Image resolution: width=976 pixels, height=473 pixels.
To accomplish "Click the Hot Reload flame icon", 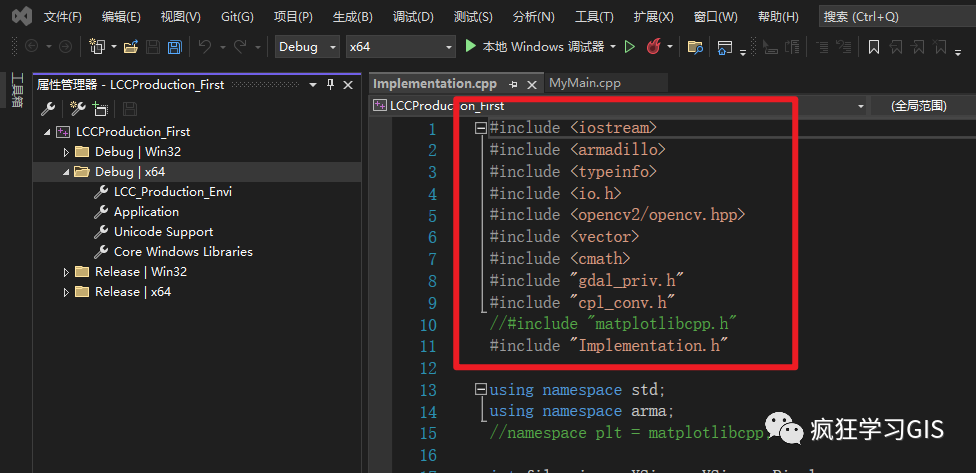I will 653,47.
